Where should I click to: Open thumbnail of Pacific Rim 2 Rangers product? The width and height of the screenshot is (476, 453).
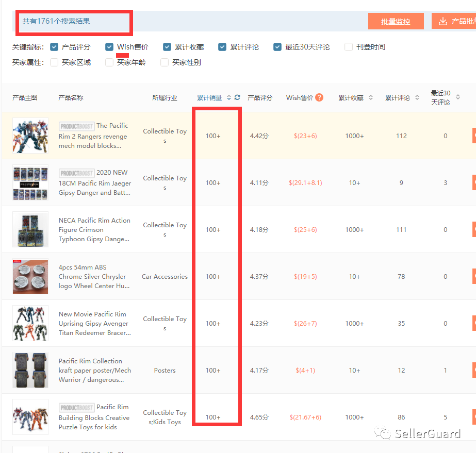click(x=30, y=136)
